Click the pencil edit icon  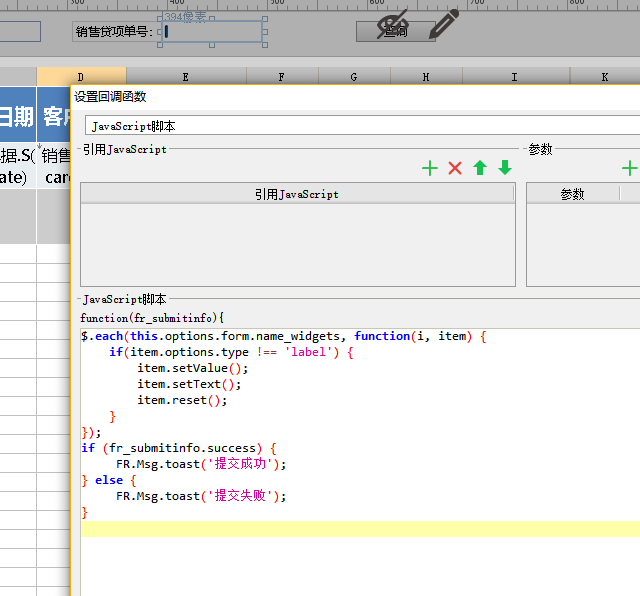[443, 23]
